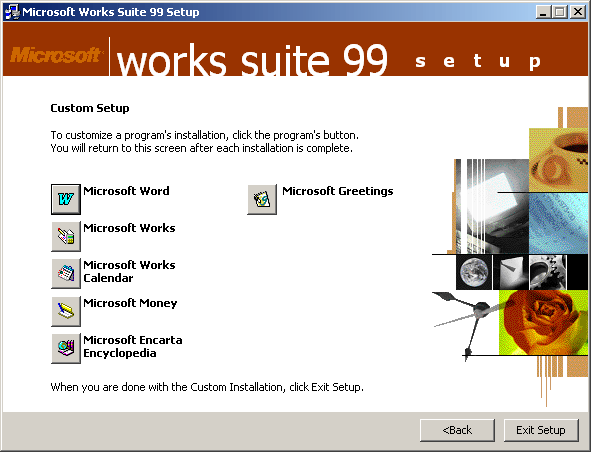Click the "Microsoft Word" text label
Image resolution: width=591 pixels, height=452 pixels.
tap(126, 191)
